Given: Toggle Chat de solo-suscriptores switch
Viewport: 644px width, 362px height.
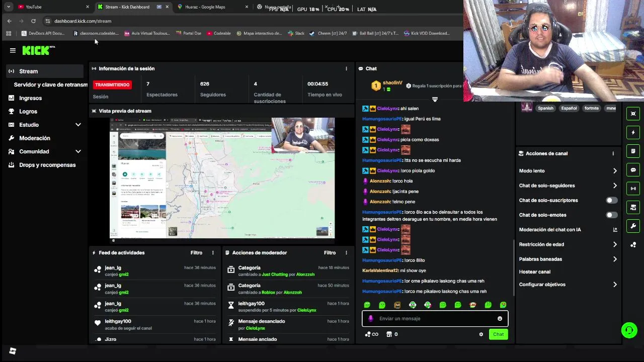Looking at the screenshot, I should pos(611,200).
